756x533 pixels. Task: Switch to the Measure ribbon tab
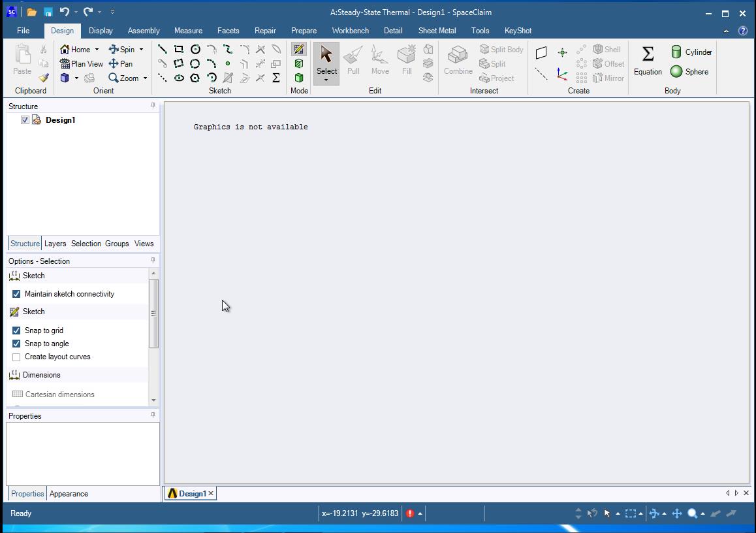pos(188,31)
